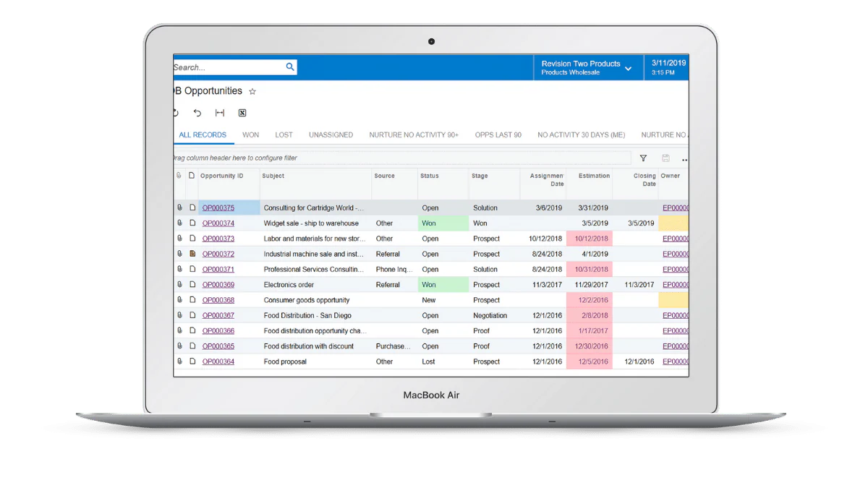This screenshot has width=868, height=488.
Task: Switch to the LOST tab
Action: pos(284,134)
